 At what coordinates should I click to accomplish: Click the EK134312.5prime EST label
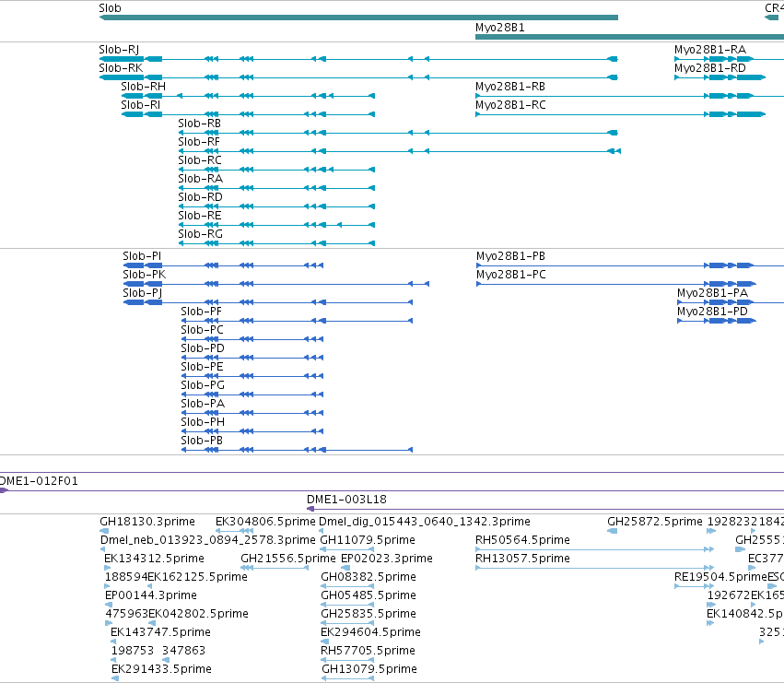pos(154,559)
